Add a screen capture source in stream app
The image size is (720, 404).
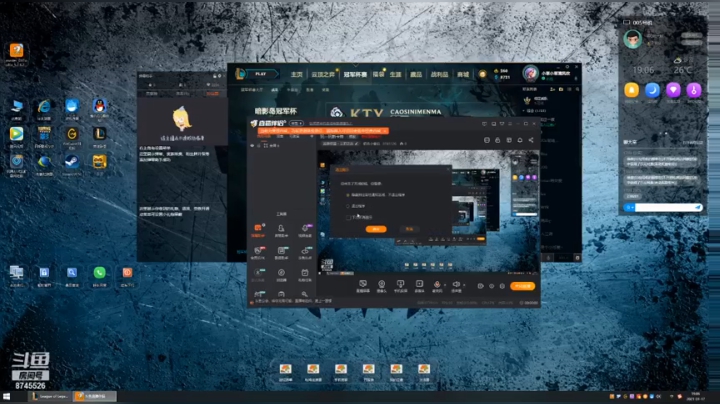(363, 285)
